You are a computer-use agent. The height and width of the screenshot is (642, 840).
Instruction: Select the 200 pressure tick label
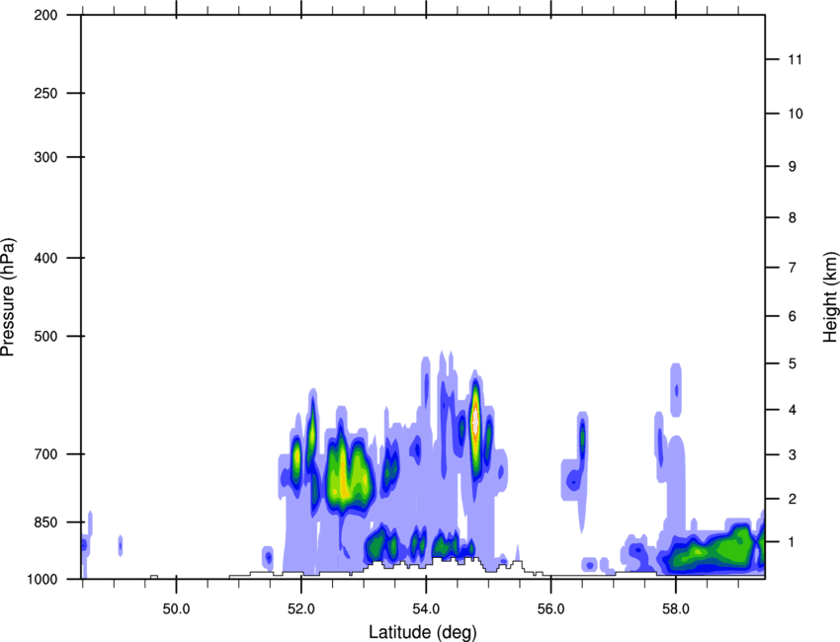pyautogui.click(x=45, y=15)
